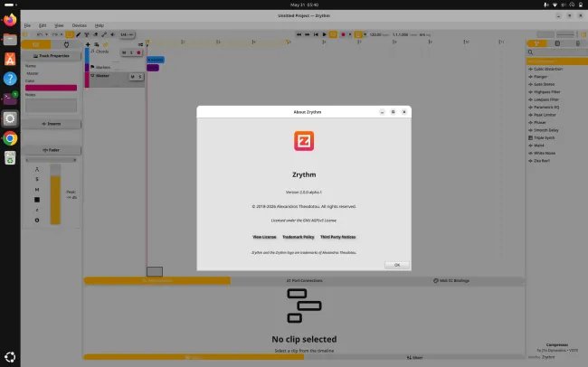Click skip to start transport button

[x=316, y=34]
